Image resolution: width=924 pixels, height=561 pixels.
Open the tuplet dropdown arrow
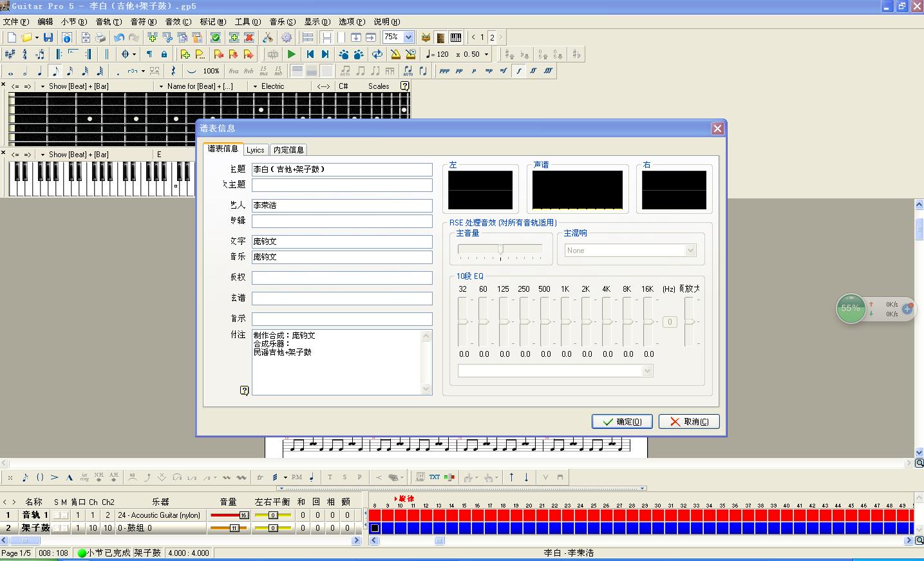143,71
